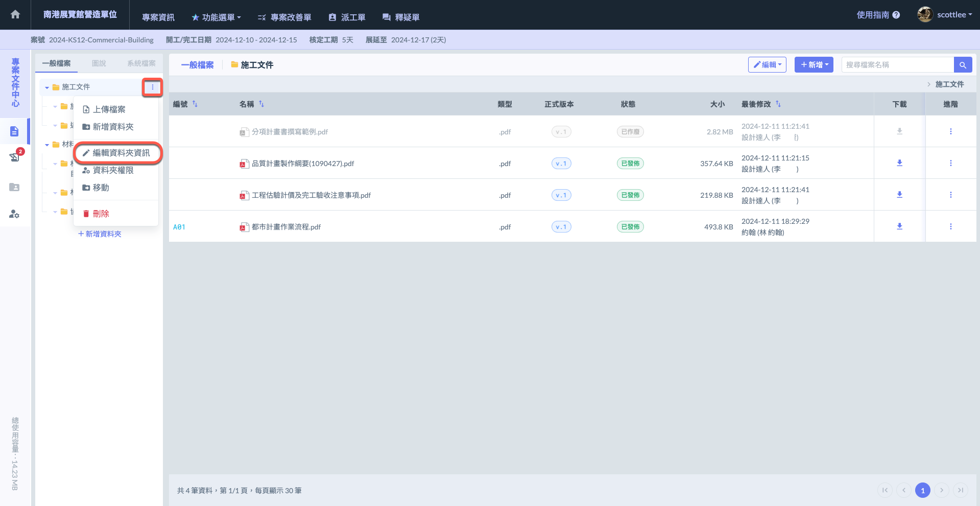Choose 刪除 from the folder menu
The image size is (980, 506).
tap(101, 214)
